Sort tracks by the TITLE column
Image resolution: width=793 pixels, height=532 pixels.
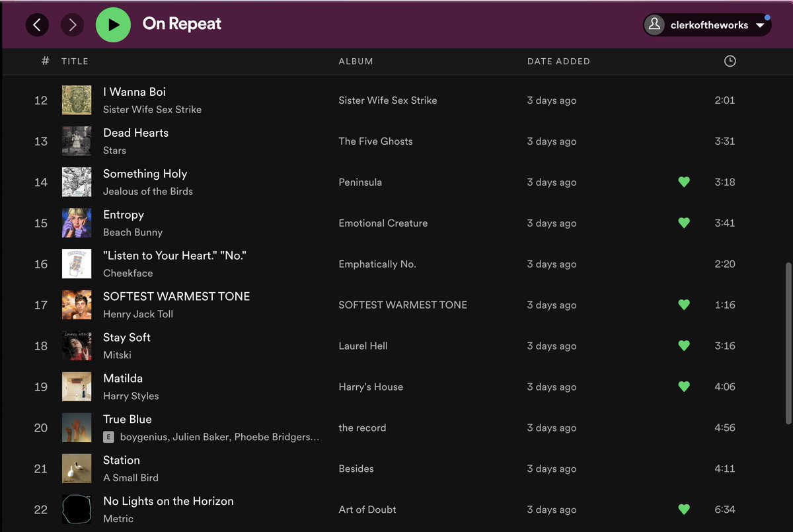click(75, 61)
